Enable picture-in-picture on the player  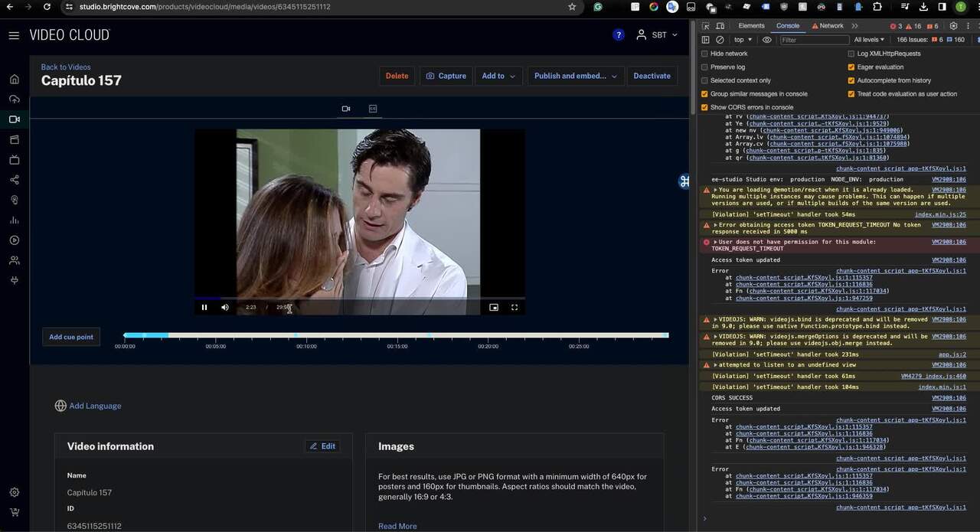click(x=494, y=308)
